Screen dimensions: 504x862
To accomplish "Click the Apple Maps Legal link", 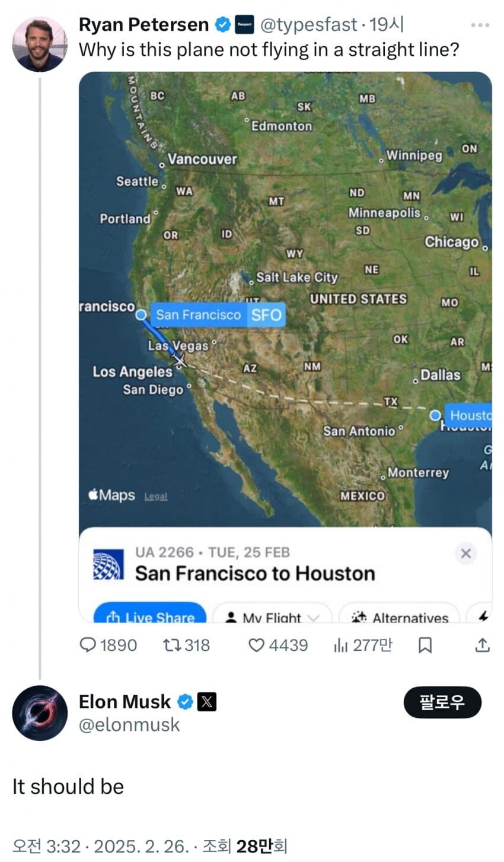I will (x=156, y=497).
